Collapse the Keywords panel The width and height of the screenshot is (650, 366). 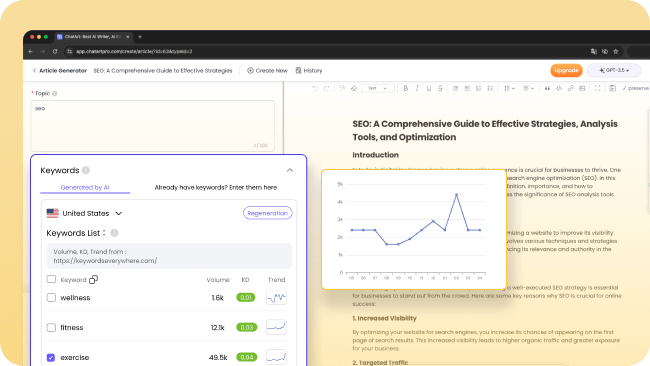tap(290, 170)
